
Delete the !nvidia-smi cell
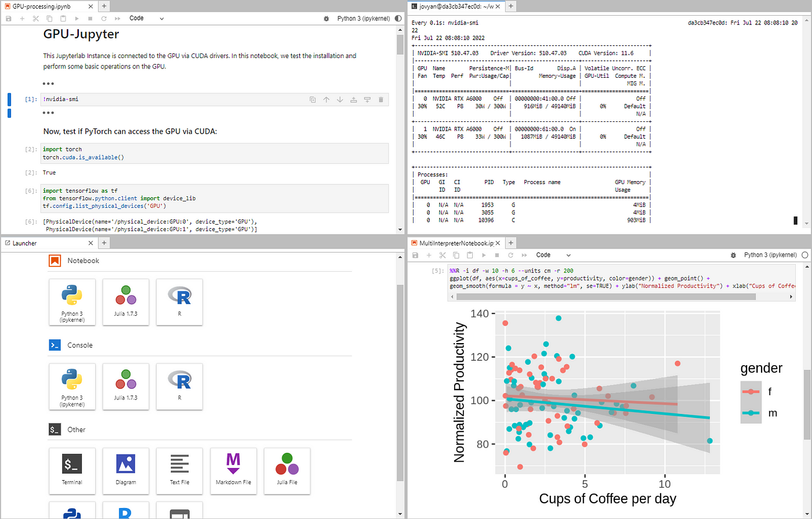381,99
